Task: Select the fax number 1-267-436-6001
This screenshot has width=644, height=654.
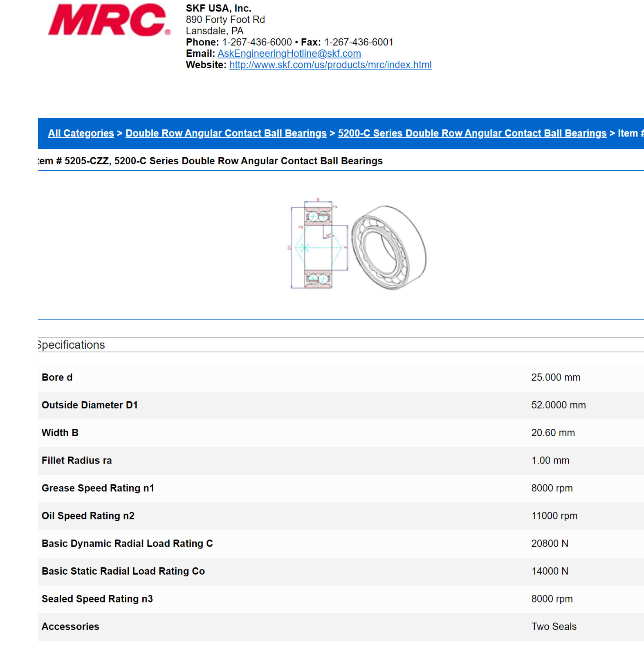Action: (359, 42)
